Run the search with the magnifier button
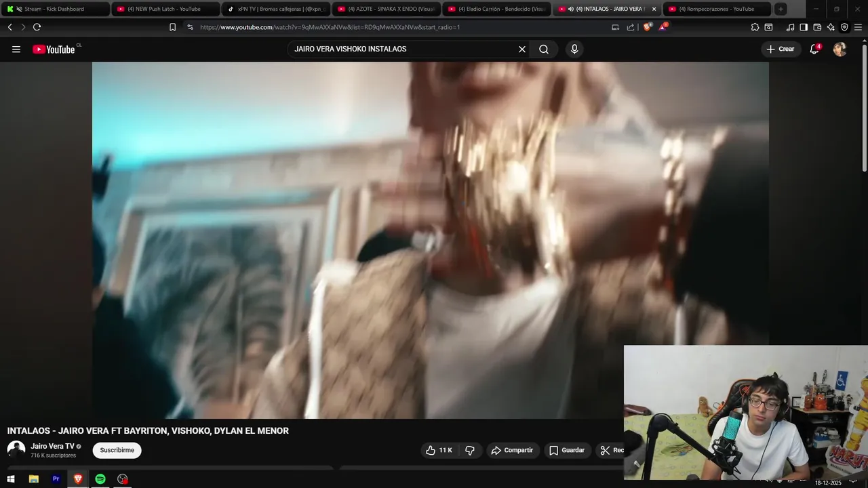This screenshot has height=488, width=868. click(544, 49)
